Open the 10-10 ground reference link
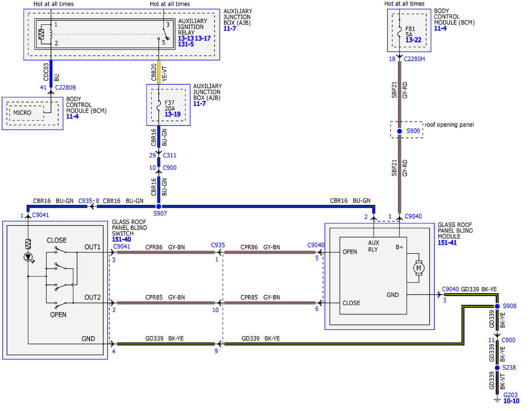This screenshot has height=411, width=532. tap(511, 401)
